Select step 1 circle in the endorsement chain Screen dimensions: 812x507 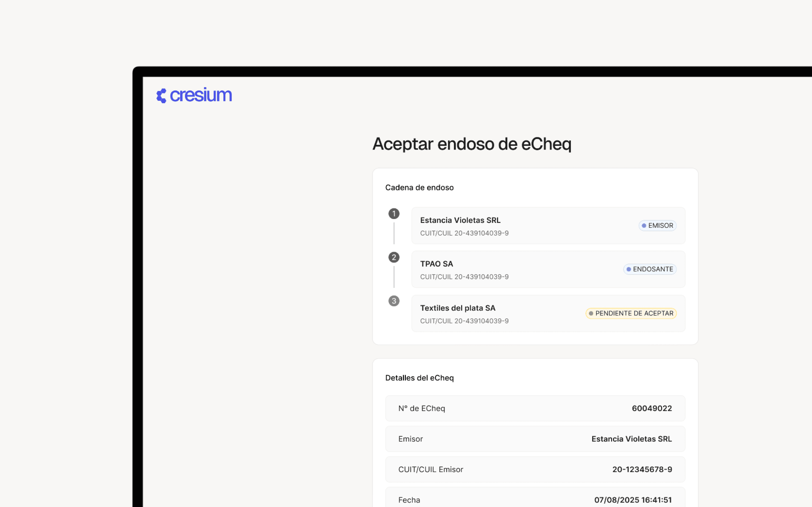pos(394,214)
